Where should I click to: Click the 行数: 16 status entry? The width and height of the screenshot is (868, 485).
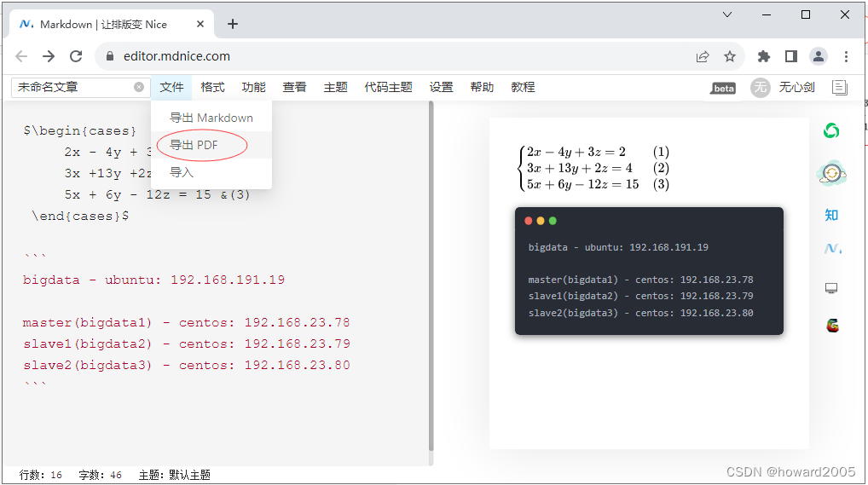40,475
